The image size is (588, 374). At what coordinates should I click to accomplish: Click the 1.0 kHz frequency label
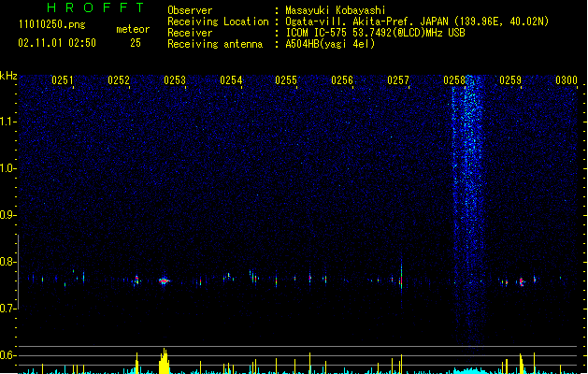pos(8,168)
